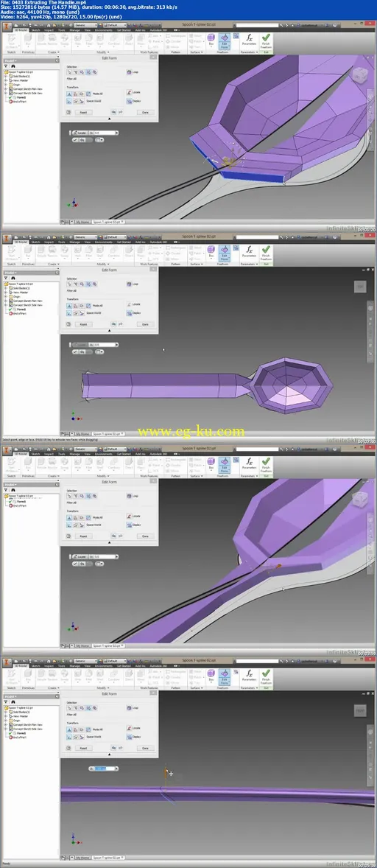
Task: Open Generic material dropdown in second frame
Action: (85, 238)
